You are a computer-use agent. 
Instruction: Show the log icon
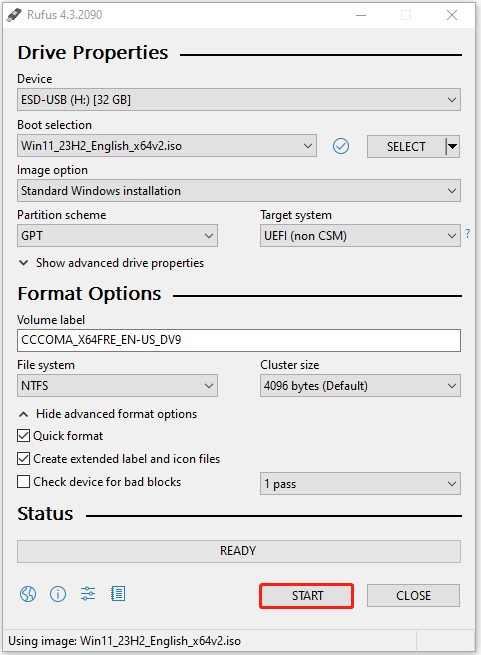click(118, 594)
